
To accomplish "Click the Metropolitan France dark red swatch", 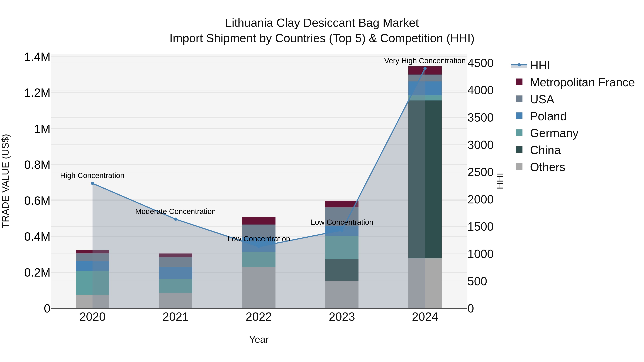I will [x=519, y=82].
